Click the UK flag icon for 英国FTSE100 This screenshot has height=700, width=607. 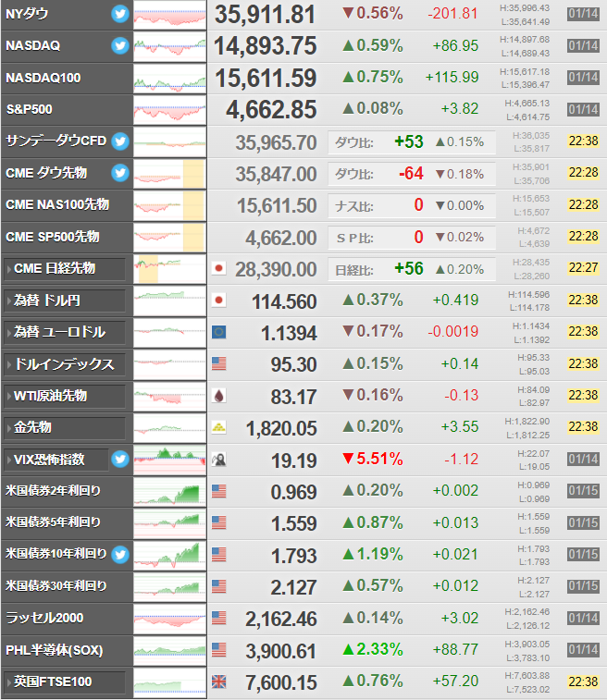click(219, 682)
